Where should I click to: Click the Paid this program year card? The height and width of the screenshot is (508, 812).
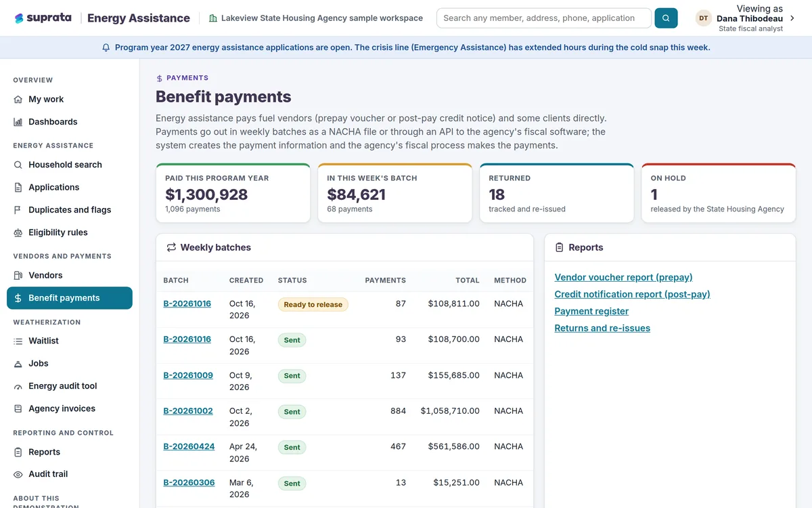point(233,193)
